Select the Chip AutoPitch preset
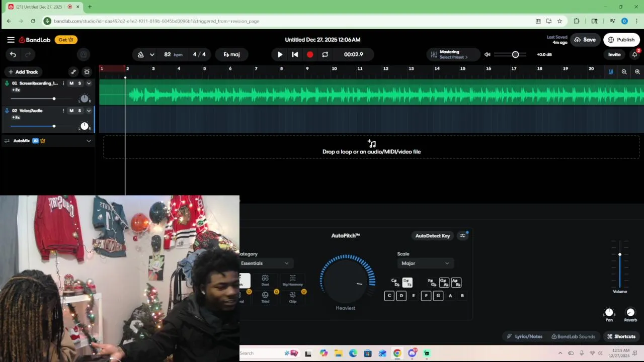The width and height of the screenshot is (644, 362). pyautogui.click(x=292, y=297)
